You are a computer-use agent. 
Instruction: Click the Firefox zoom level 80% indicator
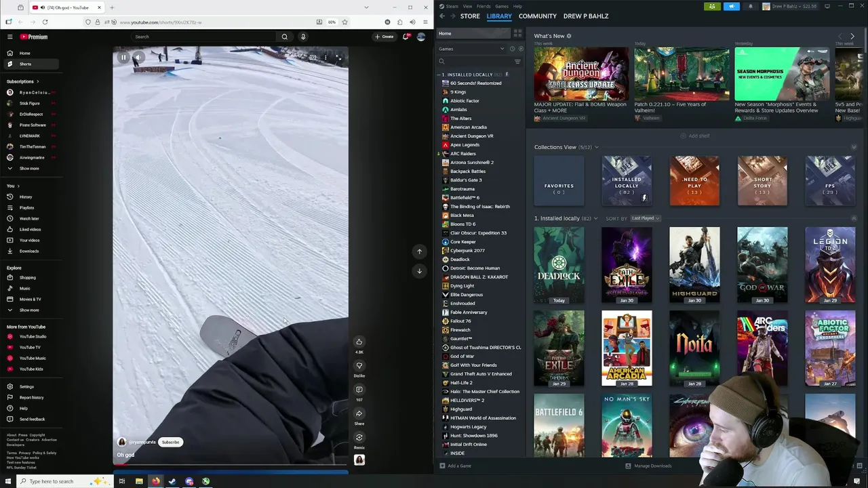click(332, 22)
